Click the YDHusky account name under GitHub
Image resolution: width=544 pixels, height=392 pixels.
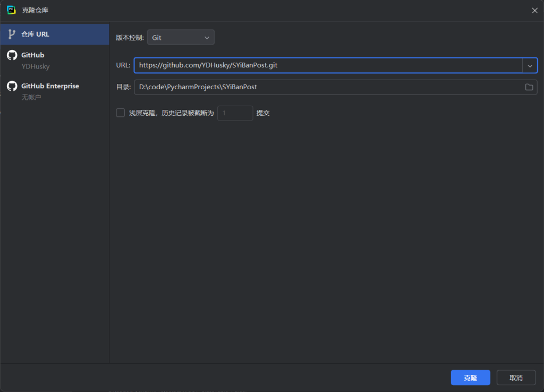pyautogui.click(x=36, y=67)
